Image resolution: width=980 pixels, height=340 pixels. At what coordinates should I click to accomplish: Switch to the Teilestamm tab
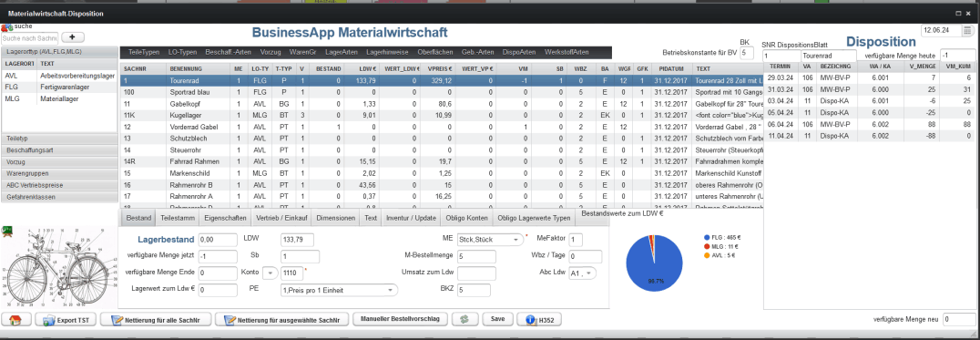click(x=177, y=218)
